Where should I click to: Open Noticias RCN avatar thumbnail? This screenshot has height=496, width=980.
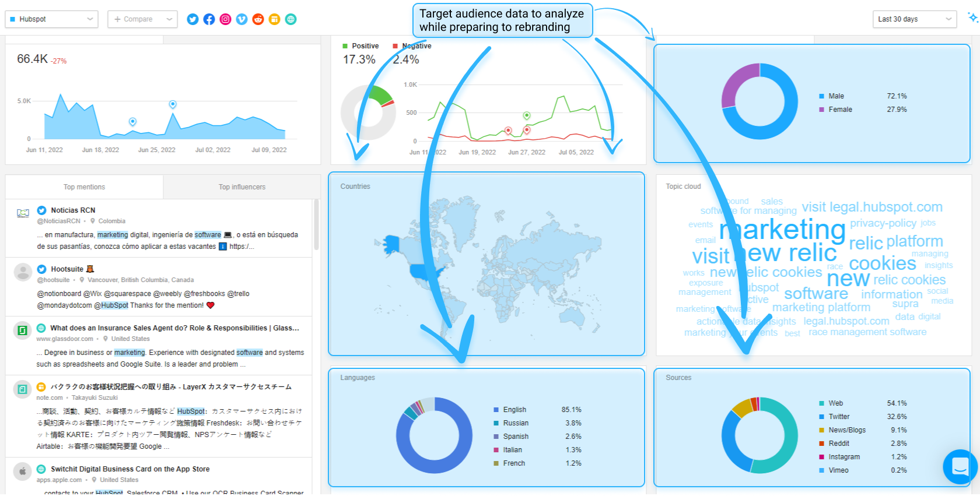[23, 213]
